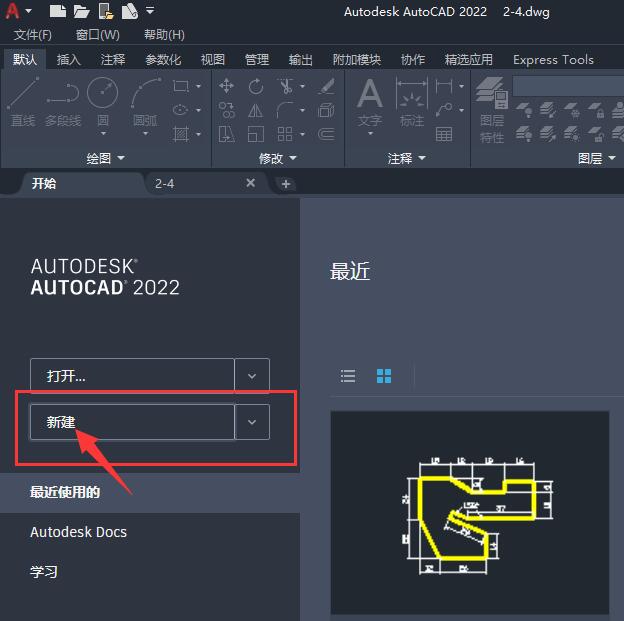Select the Table tool
The image size is (624, 621).
click(444, 134)
